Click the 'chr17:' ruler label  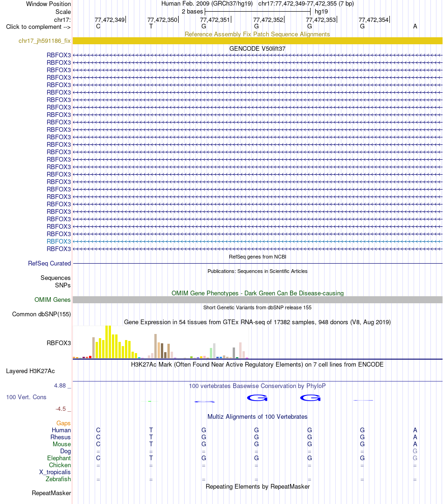click(62, 20)
